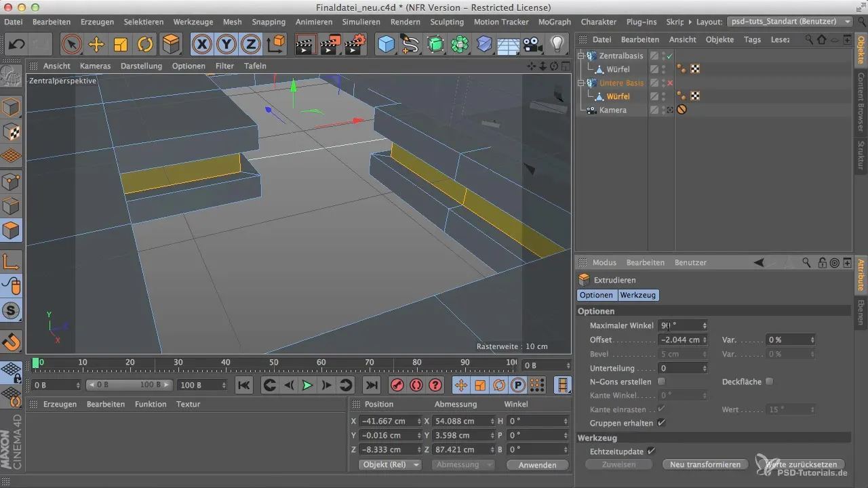Enable polygon mode in left palette

[12, 230]
